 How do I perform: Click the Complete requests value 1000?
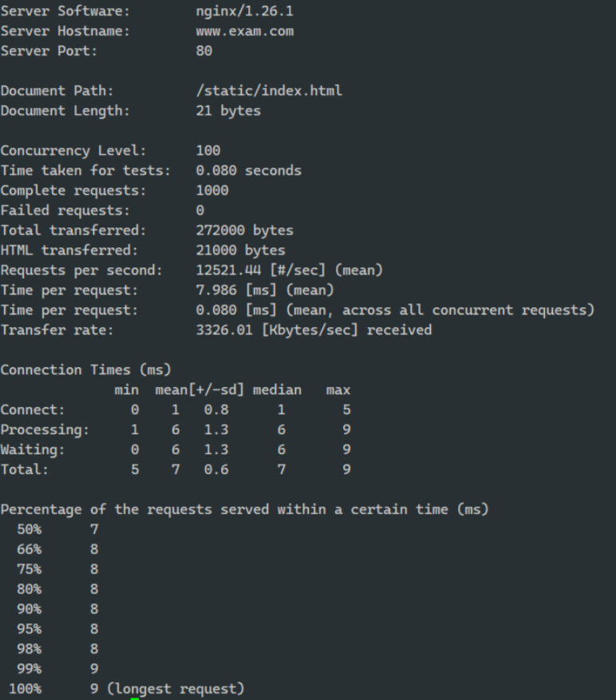pyautogui.click(x=212, y=191)
